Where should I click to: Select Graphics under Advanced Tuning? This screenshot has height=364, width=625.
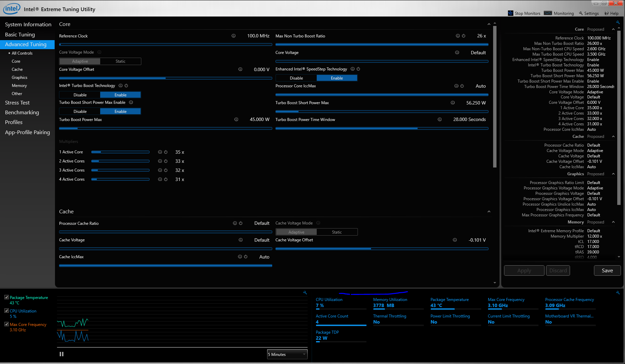coord(20,78)
